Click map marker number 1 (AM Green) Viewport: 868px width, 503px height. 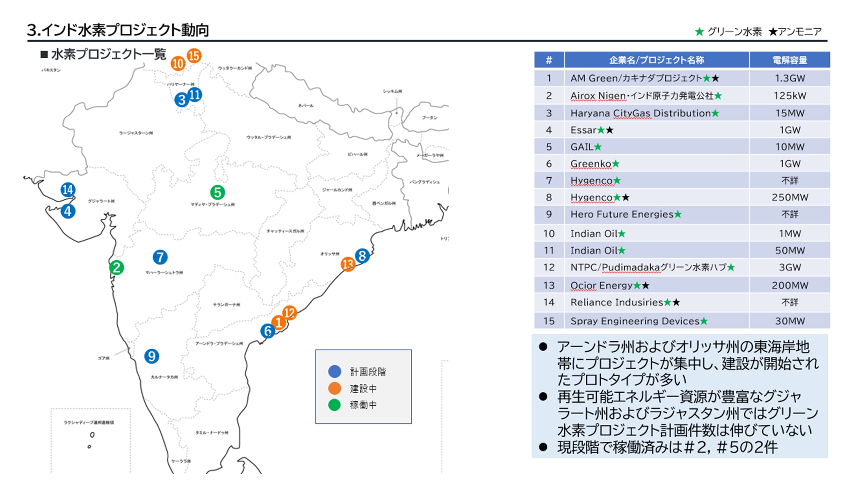coord(279,323)
